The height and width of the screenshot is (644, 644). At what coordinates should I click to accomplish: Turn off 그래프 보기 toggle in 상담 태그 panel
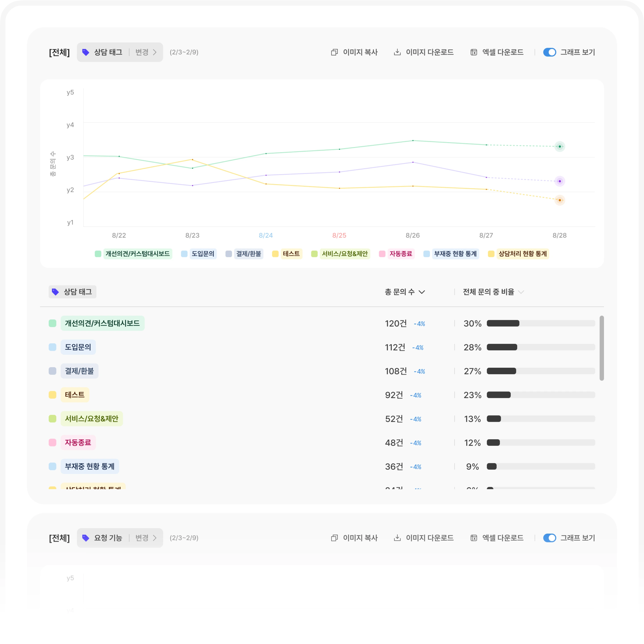[x=549, y=52]
